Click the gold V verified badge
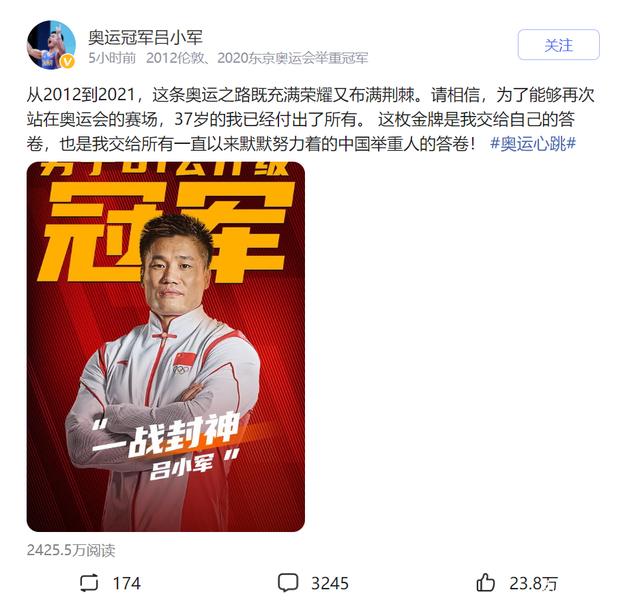Image resolution: width=640 pixels, height=605 pixels. click(x=67, y=62)
